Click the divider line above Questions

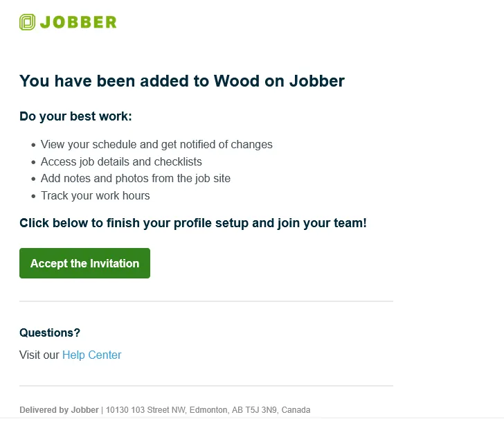click(x=206, y=301)
